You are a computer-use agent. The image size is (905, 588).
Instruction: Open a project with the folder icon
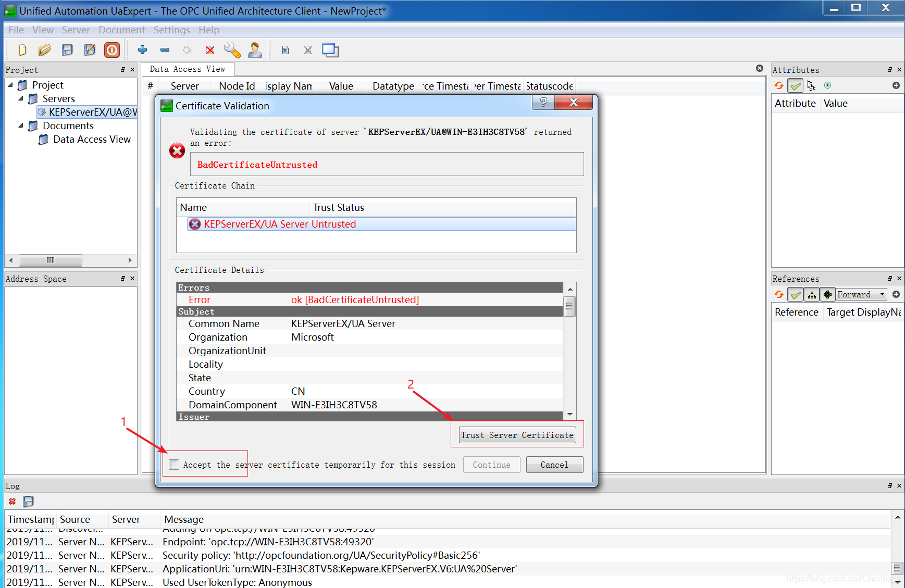point(45,50)
